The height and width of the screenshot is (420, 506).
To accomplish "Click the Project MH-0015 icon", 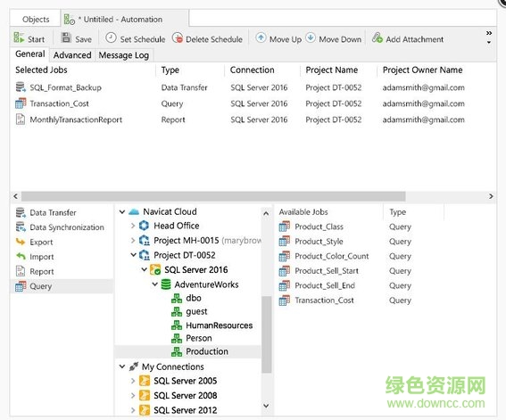I will click(144, 240).
